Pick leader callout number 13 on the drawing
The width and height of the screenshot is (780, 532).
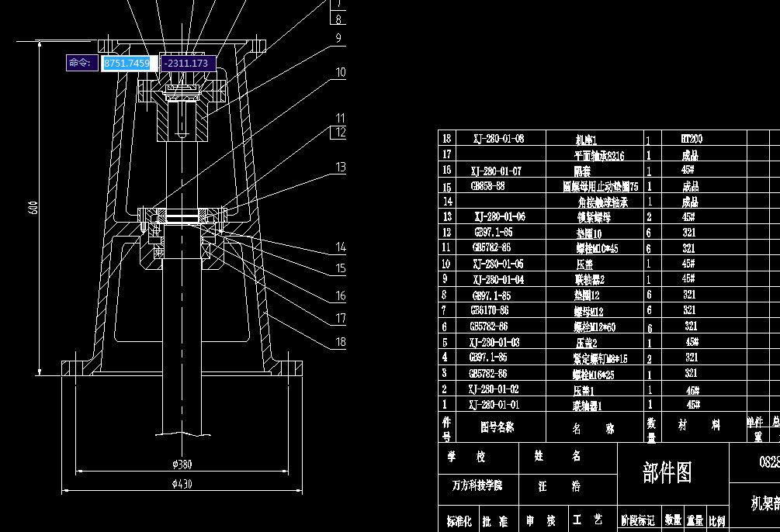coord(340,167)
